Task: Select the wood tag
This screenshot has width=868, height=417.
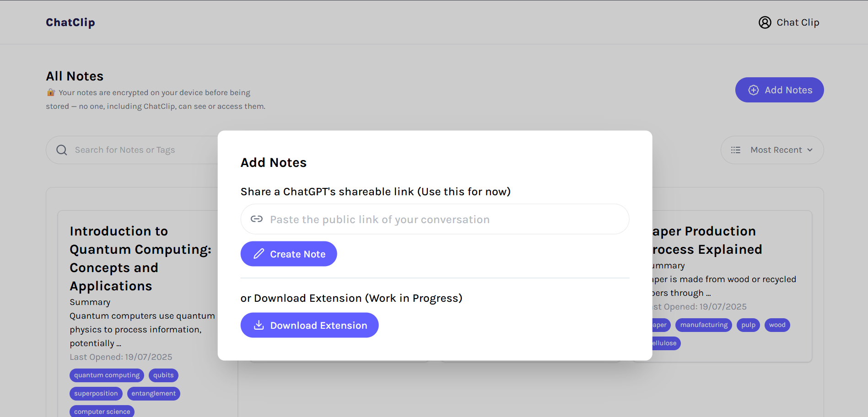Action: coord(777,325)
